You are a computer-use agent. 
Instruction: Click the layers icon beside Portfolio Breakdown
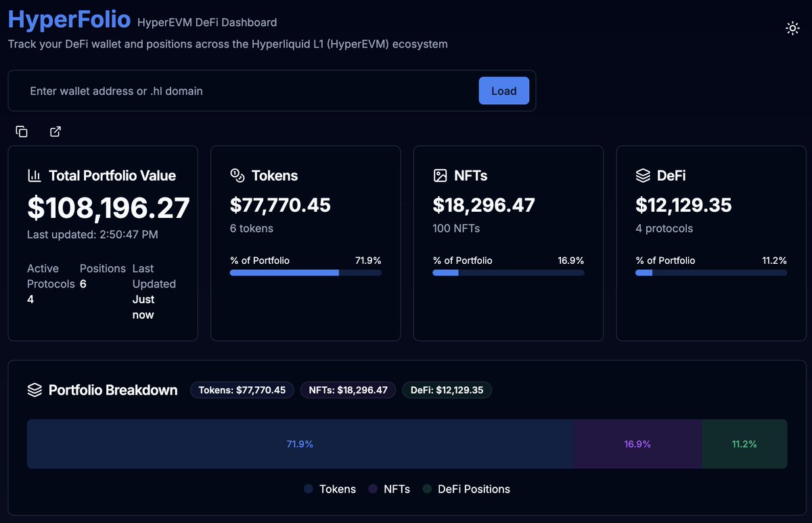click(x=35, y=390)
